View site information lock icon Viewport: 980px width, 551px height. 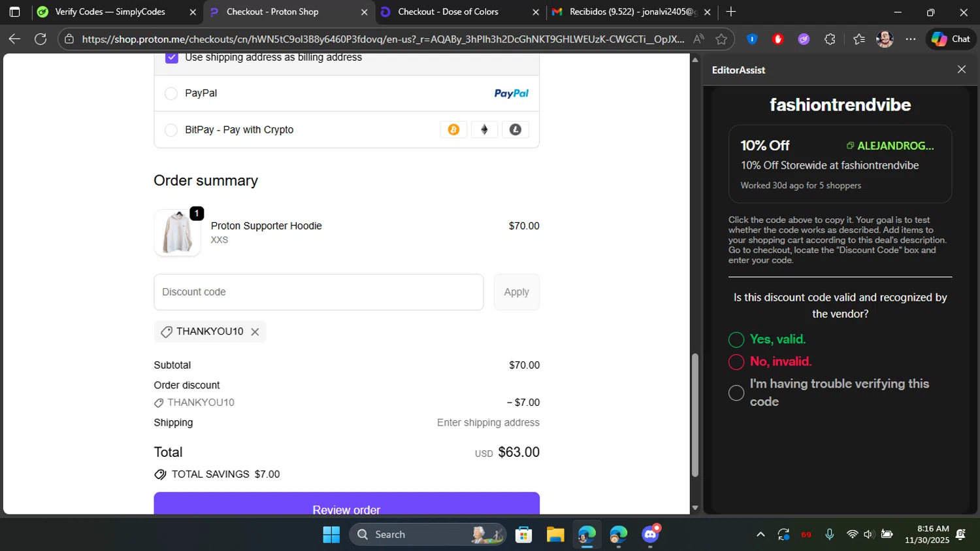[x=69, y=39]
